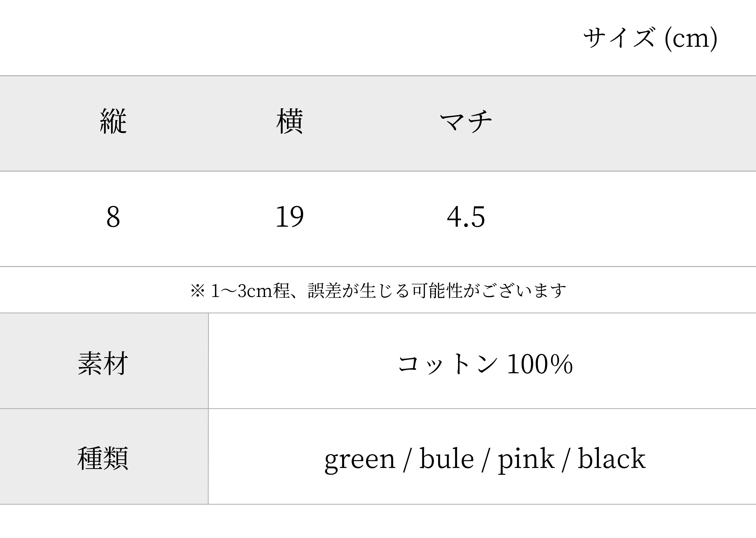This screenshot has height=538, width=756.
Task: Click the value 8 under 縦
Action: tap(113, 217)
